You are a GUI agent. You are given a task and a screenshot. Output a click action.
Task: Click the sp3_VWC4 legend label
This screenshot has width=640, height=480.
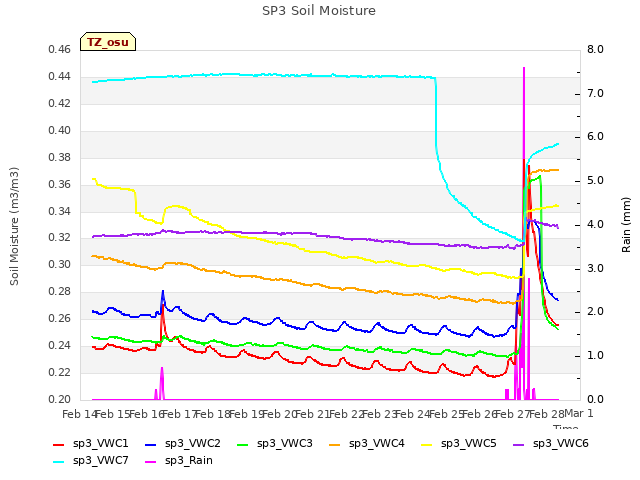point(376,443)
